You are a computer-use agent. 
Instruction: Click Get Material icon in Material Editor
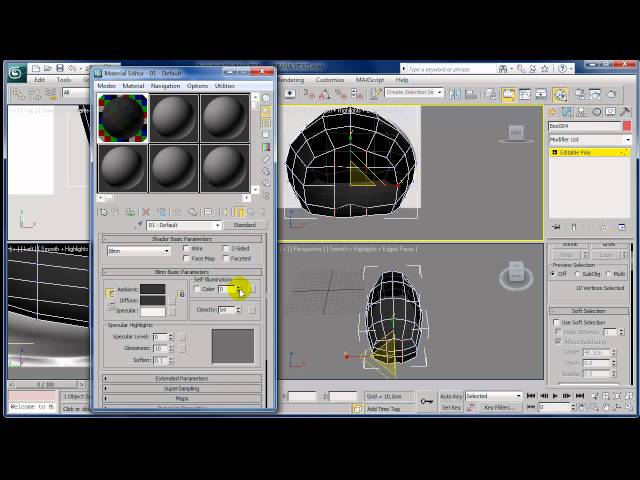point(103,212)
